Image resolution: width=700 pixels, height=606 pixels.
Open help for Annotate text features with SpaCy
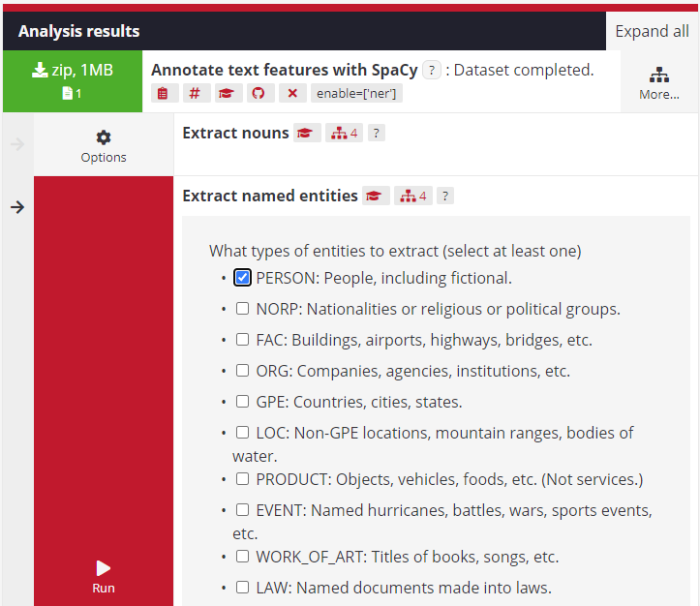[433, 71]
